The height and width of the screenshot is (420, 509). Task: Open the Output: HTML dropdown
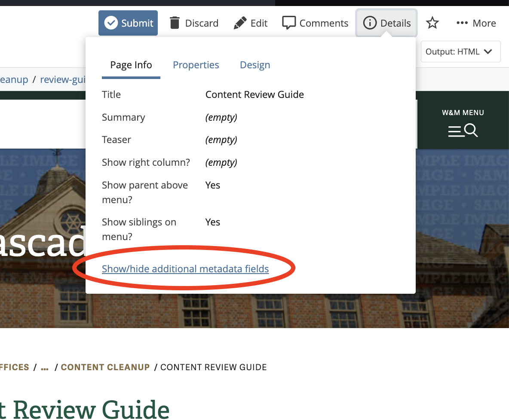pos(460,51)
